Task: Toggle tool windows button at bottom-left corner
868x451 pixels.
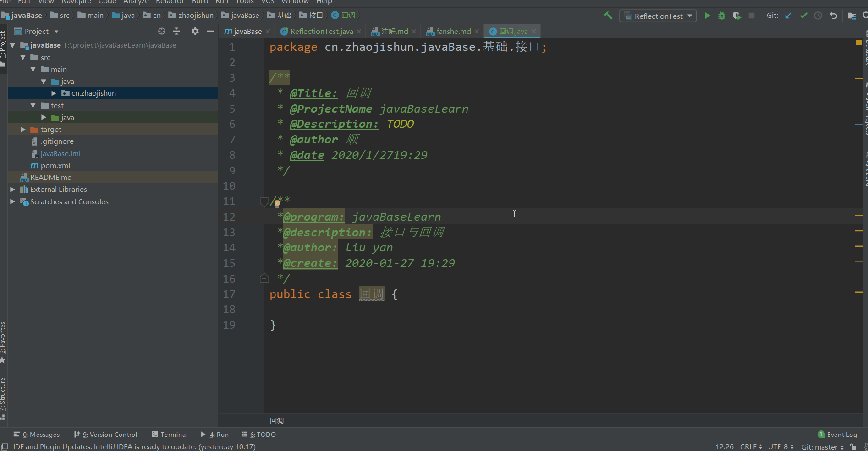Action: tap(5, 446)
